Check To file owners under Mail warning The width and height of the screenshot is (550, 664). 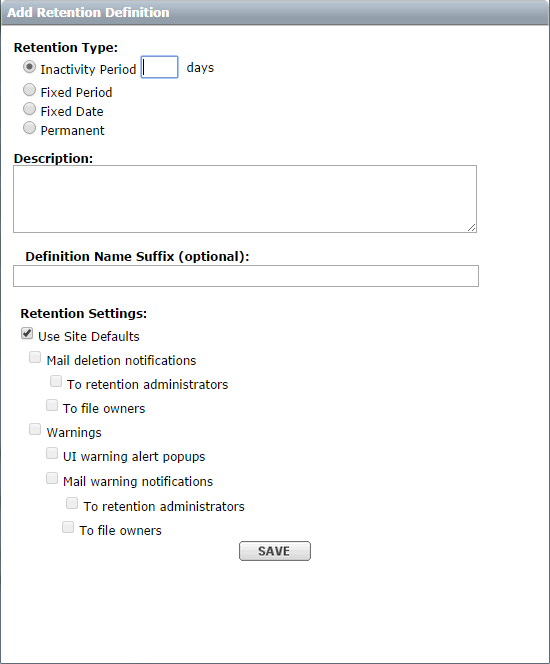(x=68, y=528)
